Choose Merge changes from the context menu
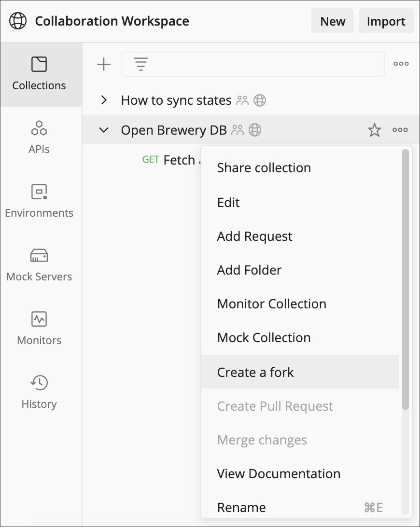 (300, 440)
